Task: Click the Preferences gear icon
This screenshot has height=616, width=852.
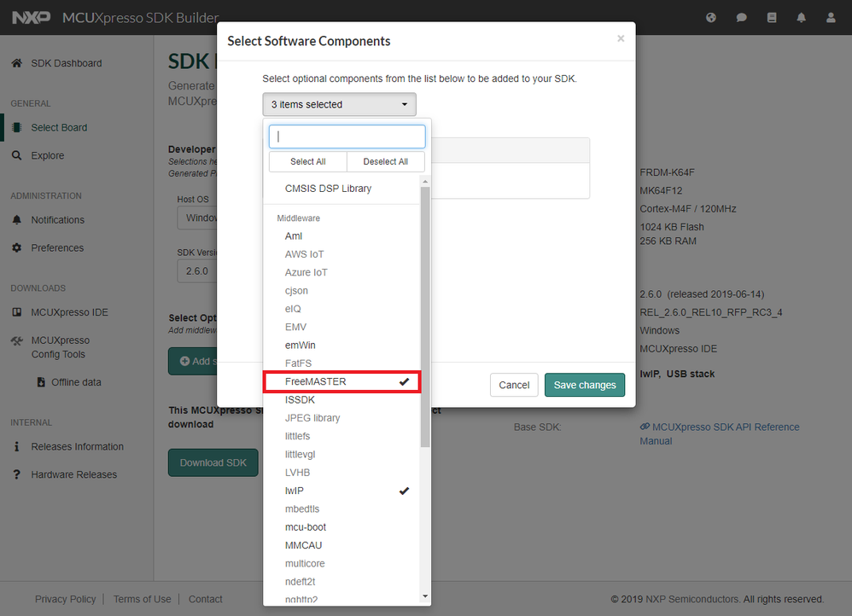Action: [x=17, y=247]
